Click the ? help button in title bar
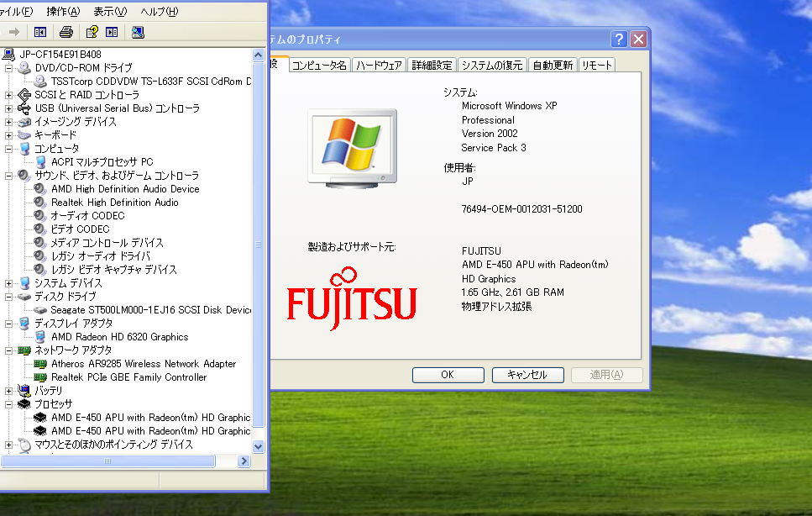 [619, 39]
